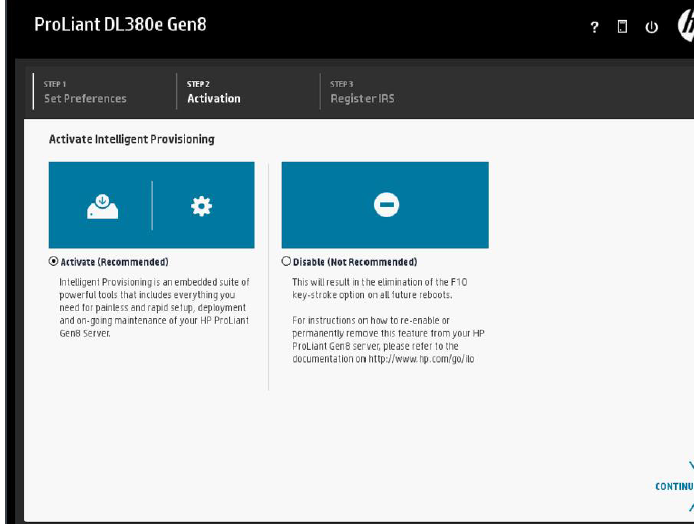
Task: Click the minus circle icon in Disable tile
Action: click(x=385, y=205)
